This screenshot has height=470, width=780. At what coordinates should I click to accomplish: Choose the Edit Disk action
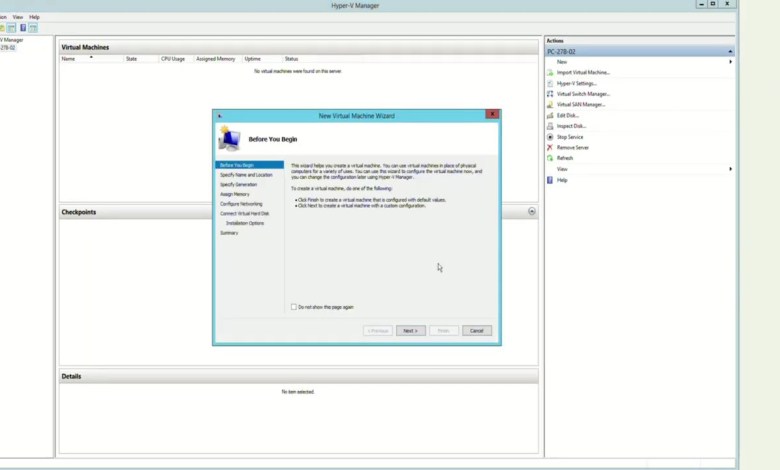[567, 115]
